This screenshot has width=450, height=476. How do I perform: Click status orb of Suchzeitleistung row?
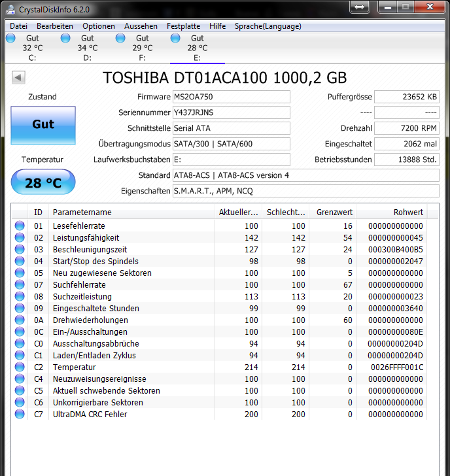pos(20,296)
